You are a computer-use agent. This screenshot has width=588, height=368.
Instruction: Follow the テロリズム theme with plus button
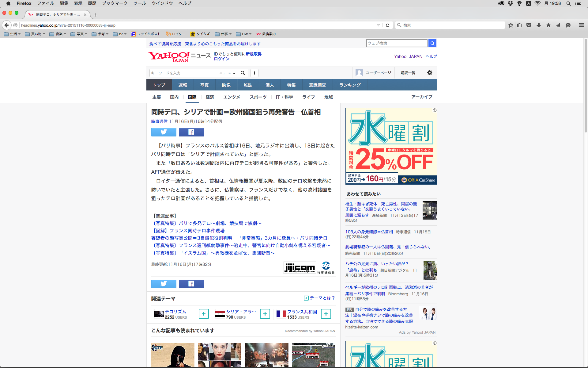click(x=204, y=314)
